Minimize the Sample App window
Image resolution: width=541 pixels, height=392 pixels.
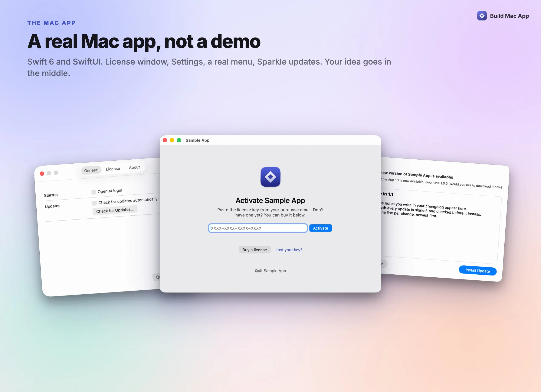[172, 140]
